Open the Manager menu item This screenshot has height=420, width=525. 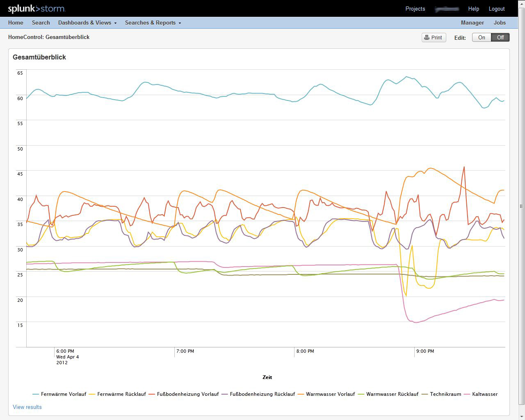click(x=472, y=23)
